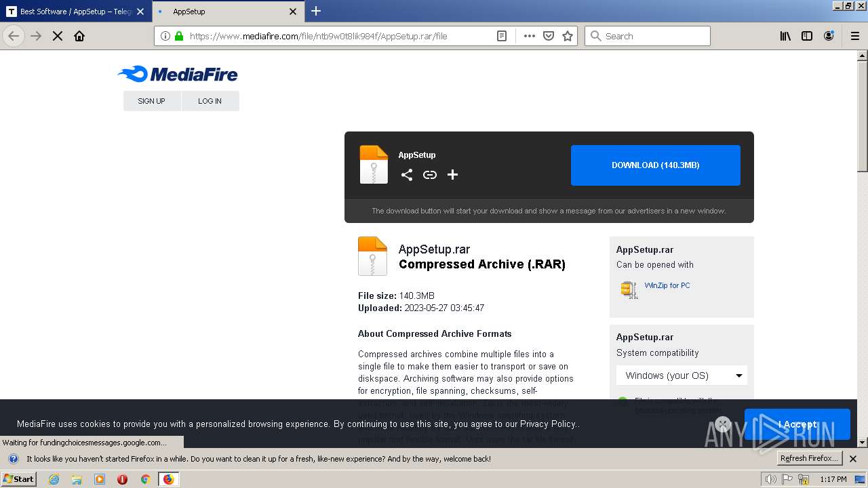Show sidebars icon in toolbar
This screenshot has height=488, width=868.
pos(807,36)
